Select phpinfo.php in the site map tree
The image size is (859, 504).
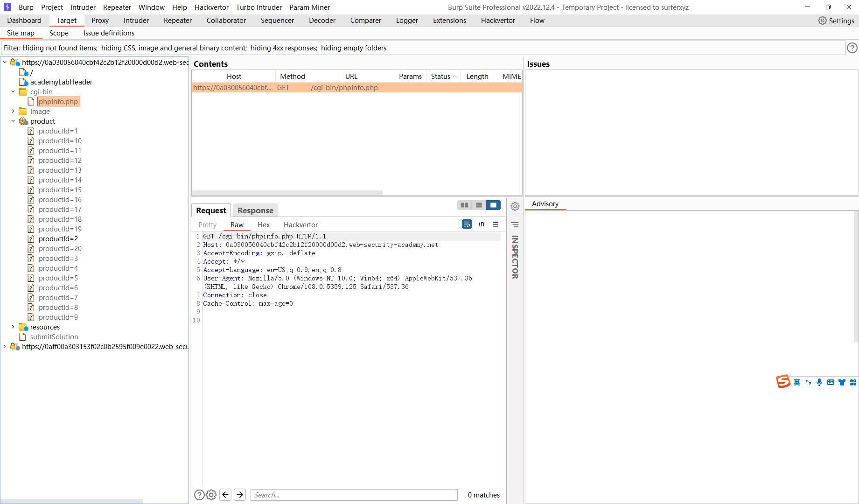point(58,101)
